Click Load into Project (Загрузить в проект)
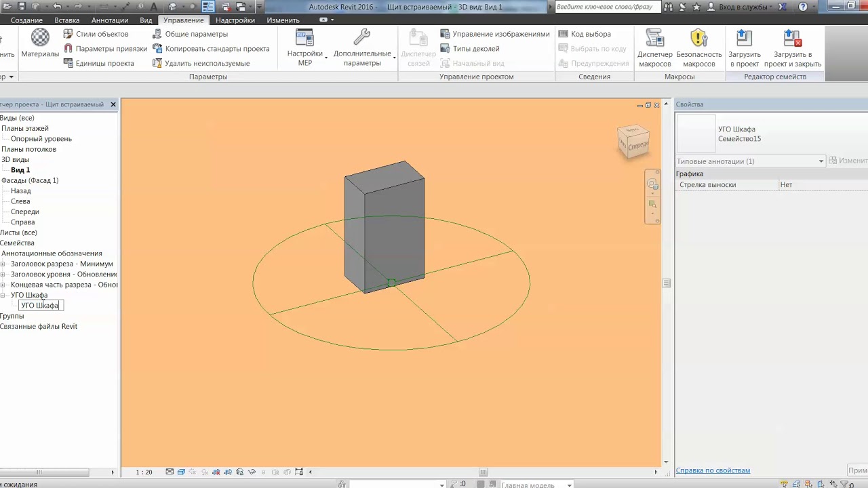Screen dimensions: 868x488 (745, 47)
